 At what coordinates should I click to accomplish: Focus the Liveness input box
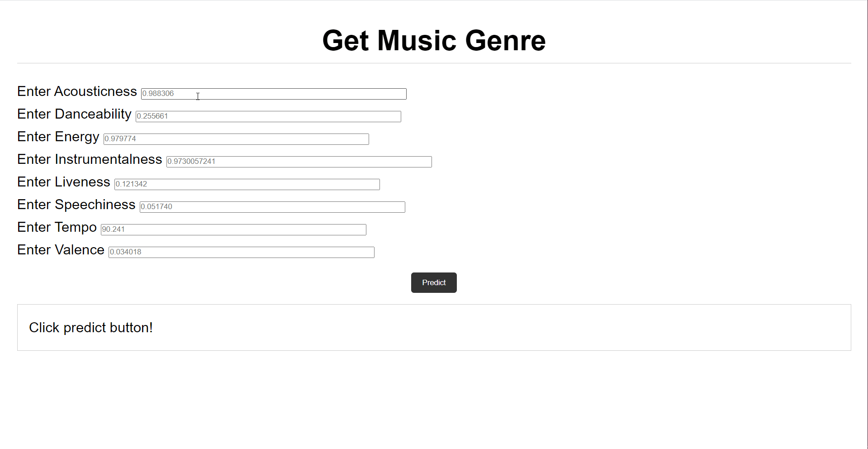click(x=247, y=184)
